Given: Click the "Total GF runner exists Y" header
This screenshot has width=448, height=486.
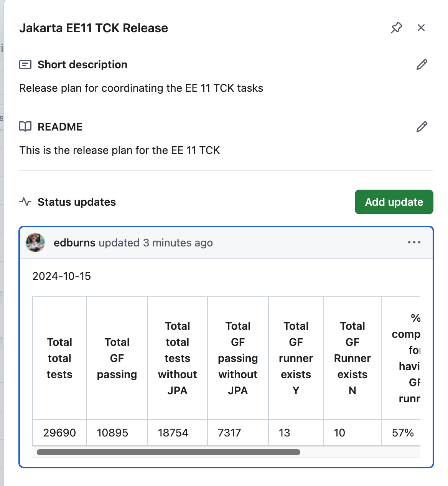Looking at the screenshot, I should click(x=296, y=358).
